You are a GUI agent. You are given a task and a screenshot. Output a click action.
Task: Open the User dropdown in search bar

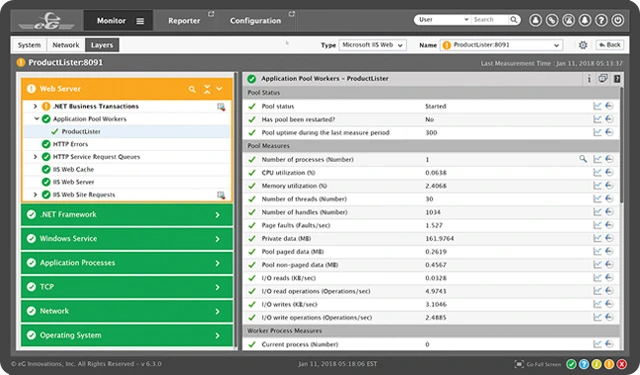[x=443, y=20]
